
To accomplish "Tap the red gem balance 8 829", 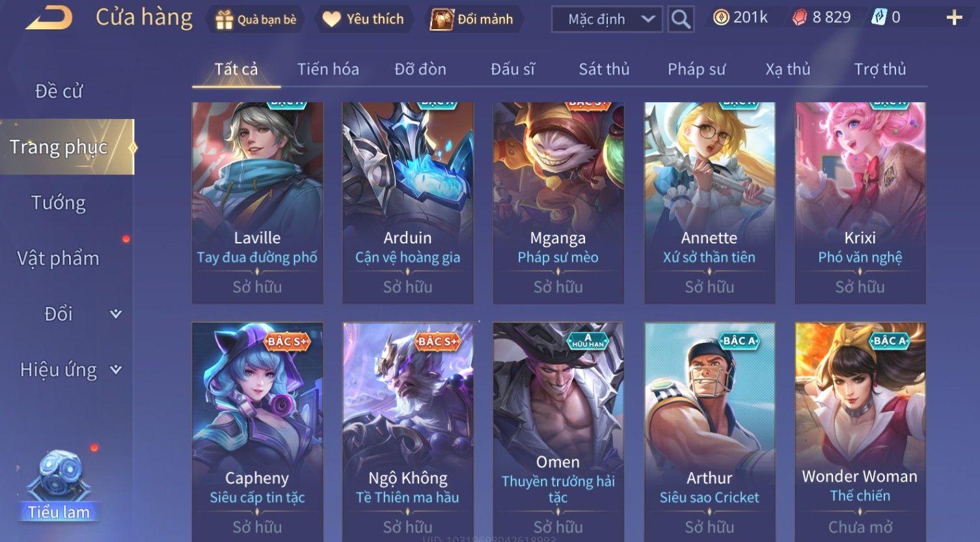I will (x=821, y=18).
